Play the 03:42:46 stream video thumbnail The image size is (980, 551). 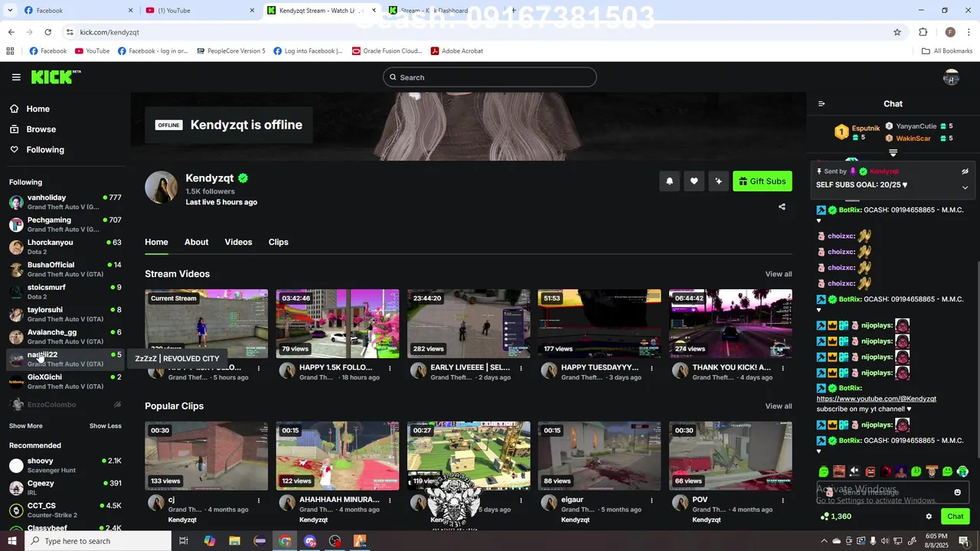click(338, 324)
